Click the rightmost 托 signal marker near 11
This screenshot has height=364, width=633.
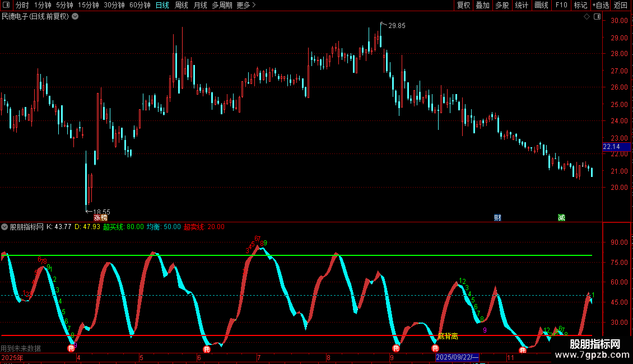tap(523, 351)
